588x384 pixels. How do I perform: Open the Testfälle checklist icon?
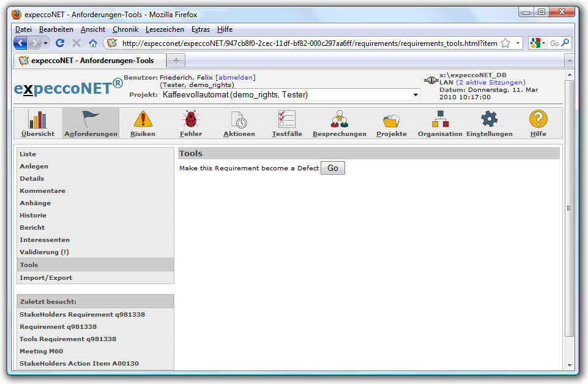286,119
